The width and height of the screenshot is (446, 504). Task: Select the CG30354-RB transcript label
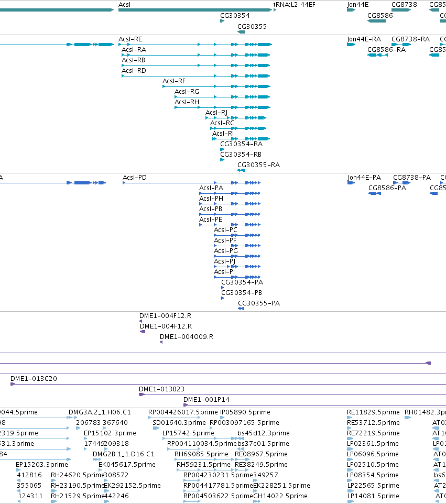(241, 154)
